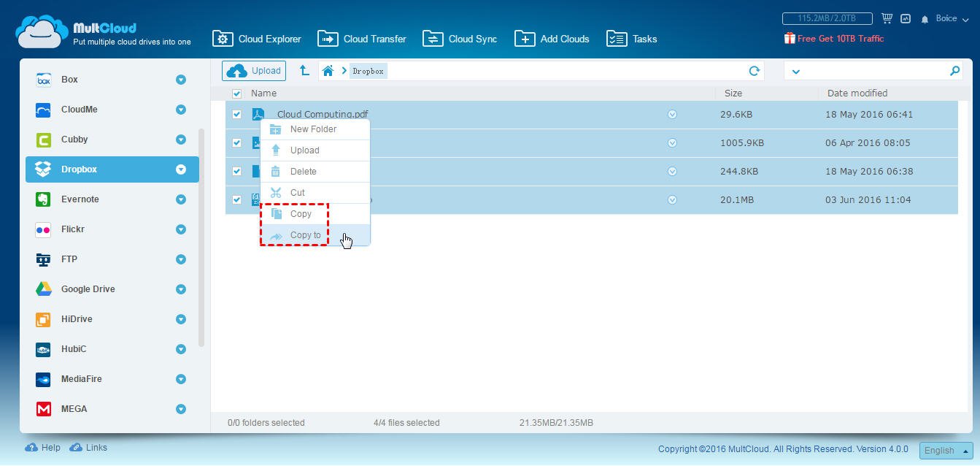The height and width of the screenshot is (466, 980).
Task: Expand the MEGA dropdown arrow
Action: pos(181,409)
